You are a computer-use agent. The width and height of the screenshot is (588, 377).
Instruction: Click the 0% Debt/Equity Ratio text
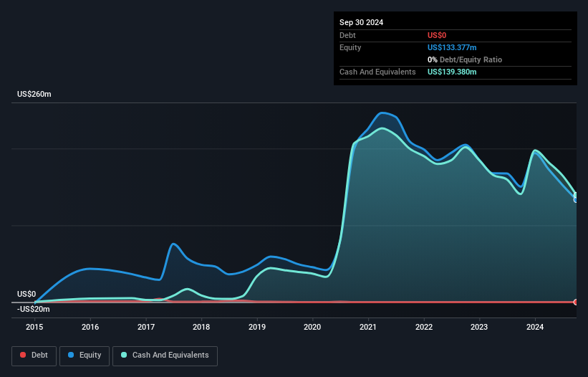click(465, 59)
